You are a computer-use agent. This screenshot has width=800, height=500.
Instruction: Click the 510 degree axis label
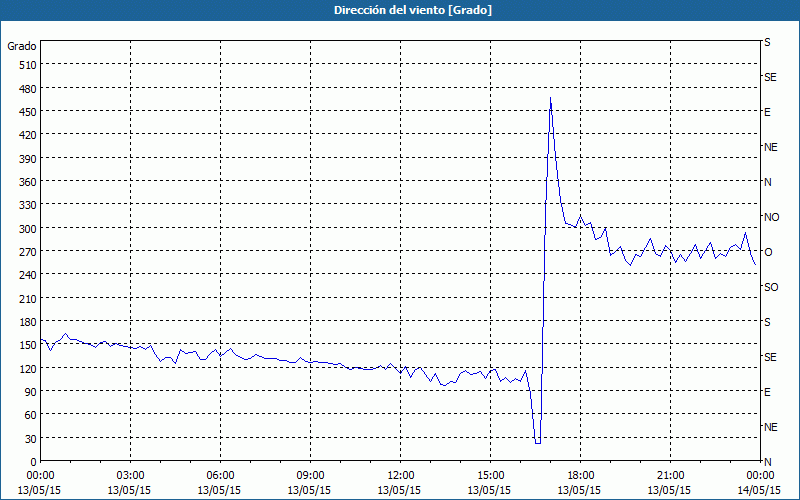pyautogui.click(x=28, y=65)
